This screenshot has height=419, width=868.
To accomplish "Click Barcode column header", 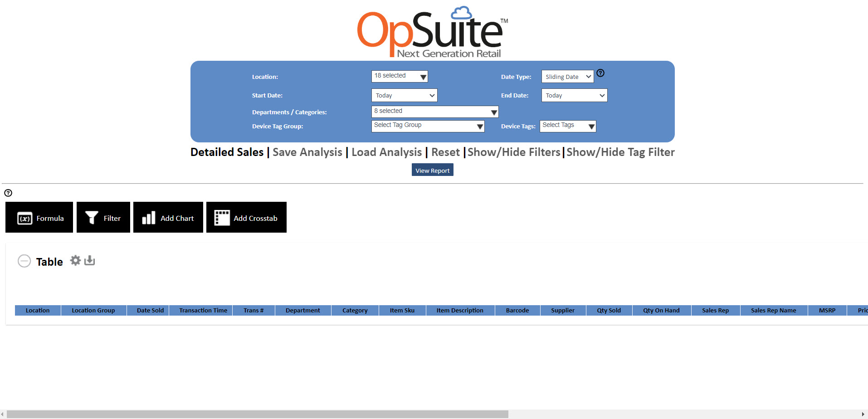I will (517, 310).
